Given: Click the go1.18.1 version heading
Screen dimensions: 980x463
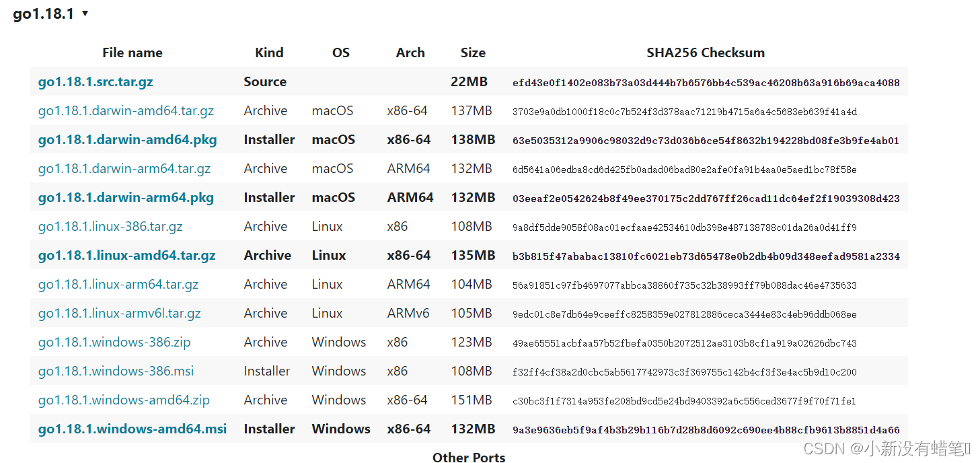Looking at the screenshot, I should tap(43, 14).
